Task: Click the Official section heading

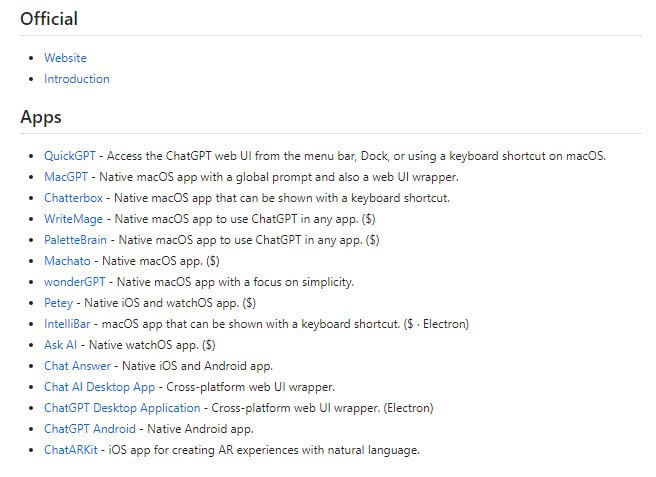Action: (x=49, y=19)
